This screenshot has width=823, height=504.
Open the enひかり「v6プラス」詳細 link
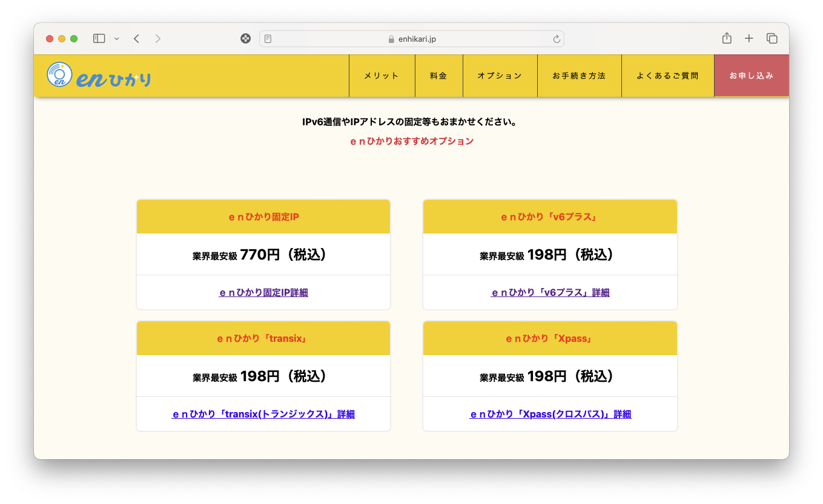(x=550, y=293)
